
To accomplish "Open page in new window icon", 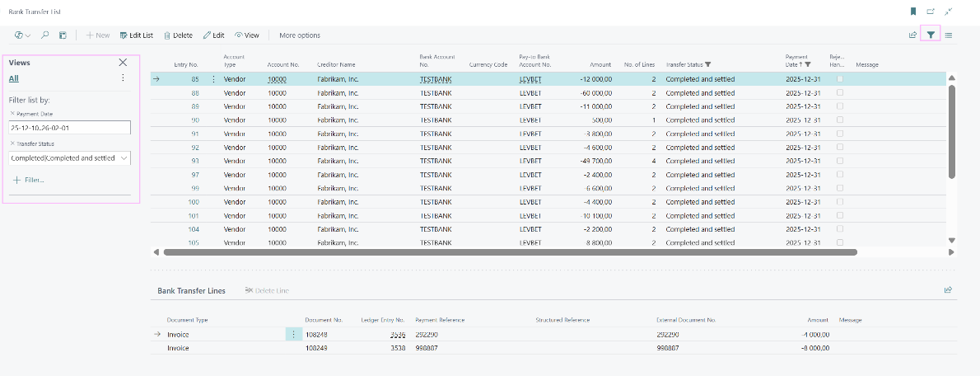I will (x=931, y=12).
